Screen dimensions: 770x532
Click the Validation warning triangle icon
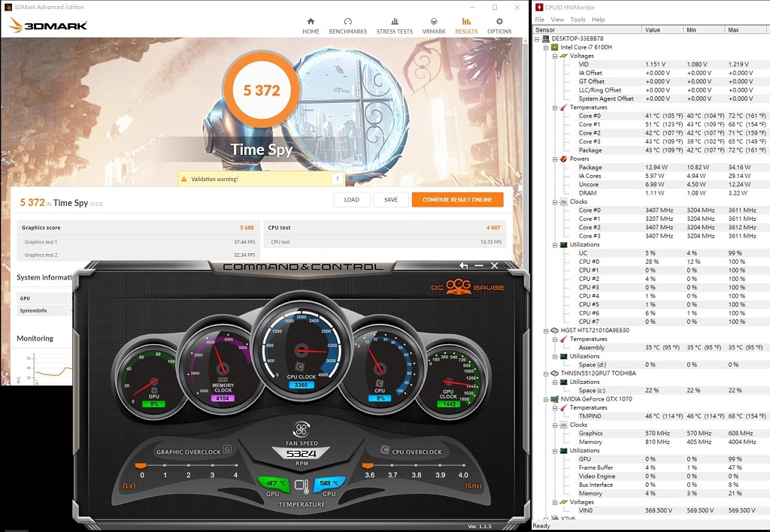[x=184, y=179]
